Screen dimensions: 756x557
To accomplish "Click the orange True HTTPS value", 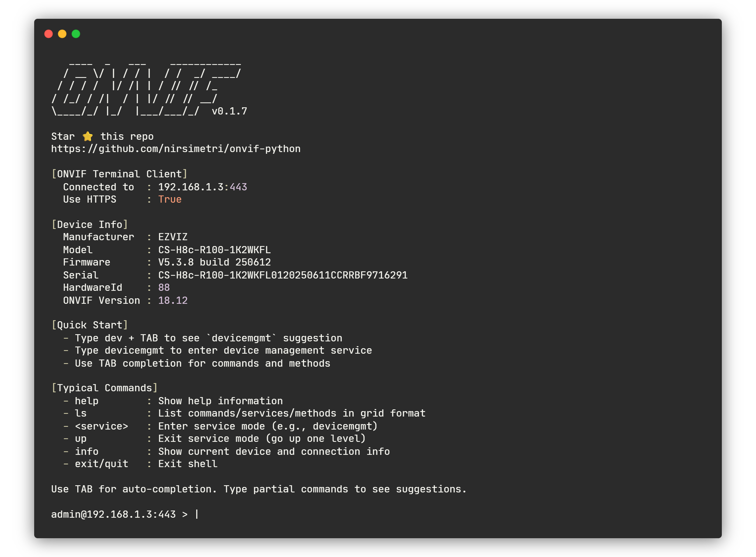I will pyautogui.click(x=170, y=200).
